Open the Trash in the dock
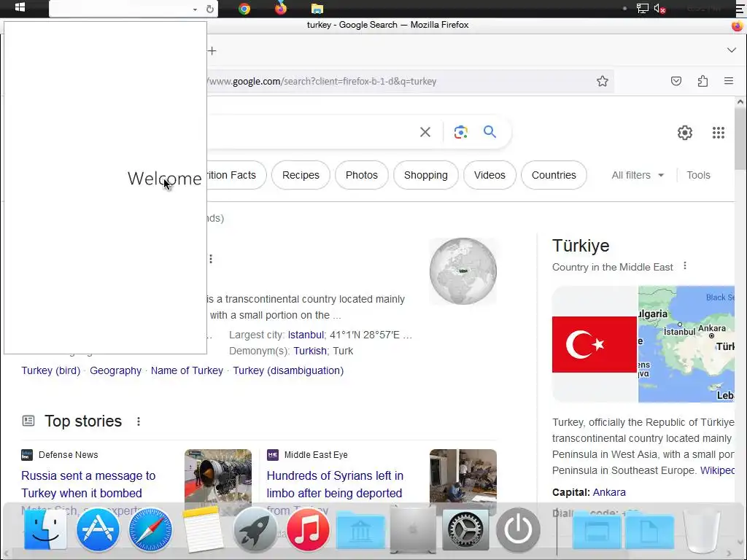The height and width of the screenshot is (560, 747). tap(701, 531)
